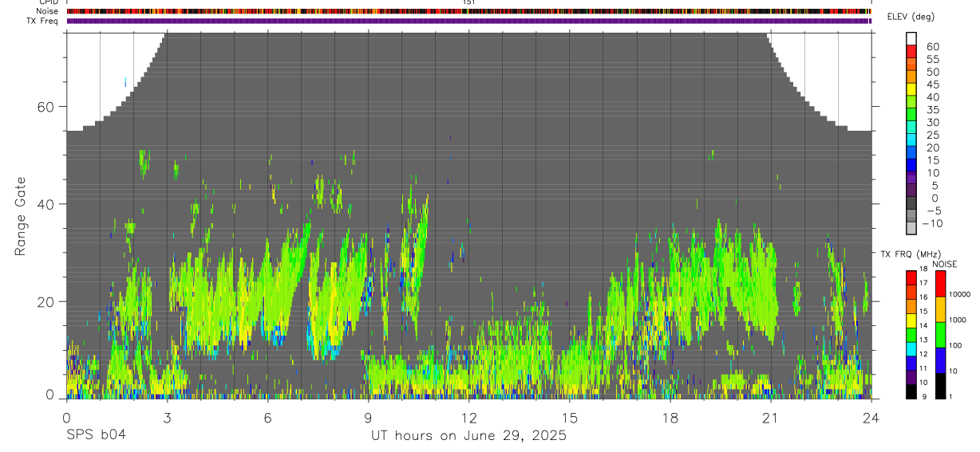Click the "21" tick label on the time axis
The height and width of the screenshot is (452, 980).
[771, 417]
